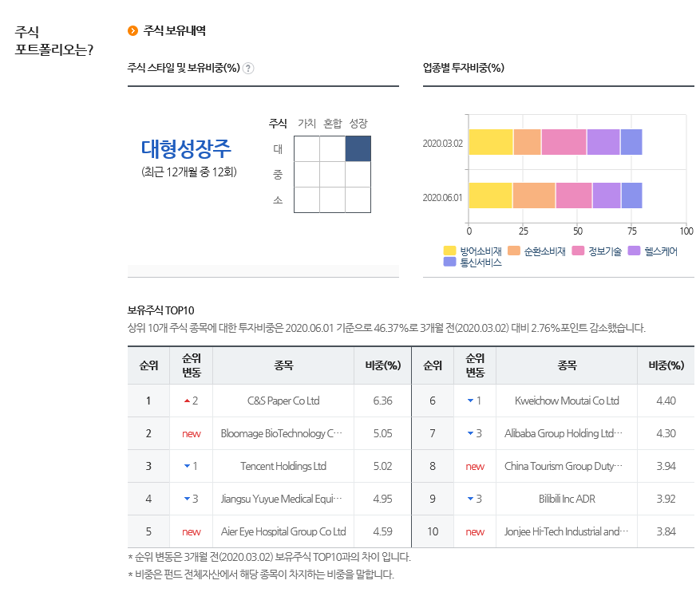Click the 주식 보유내역 section title
The width and height of the screenshot is (700, 608).
(174, 31)
